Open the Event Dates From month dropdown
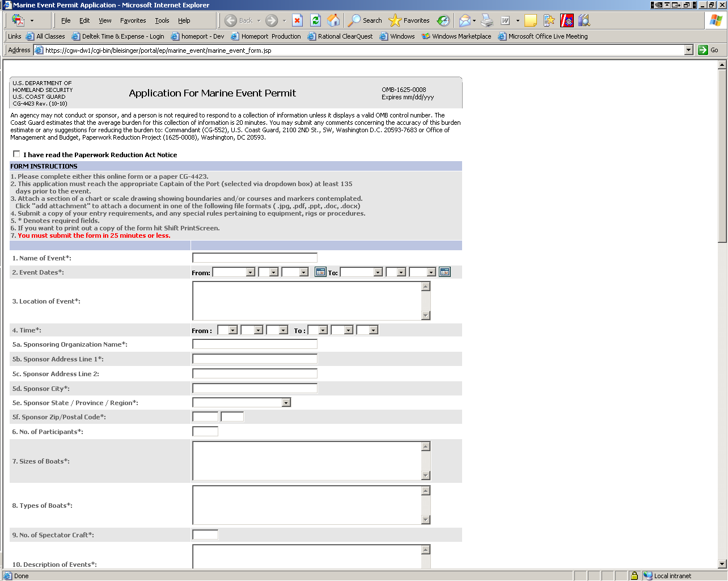The height and width of the screenshot is (581, 728). (250, 272)
